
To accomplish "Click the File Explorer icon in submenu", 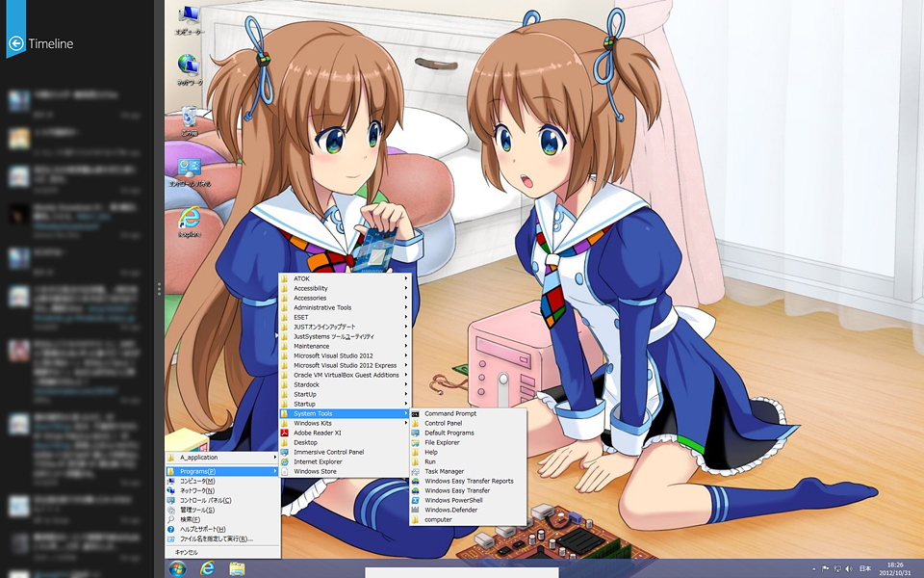I will (x=416, y=442).
